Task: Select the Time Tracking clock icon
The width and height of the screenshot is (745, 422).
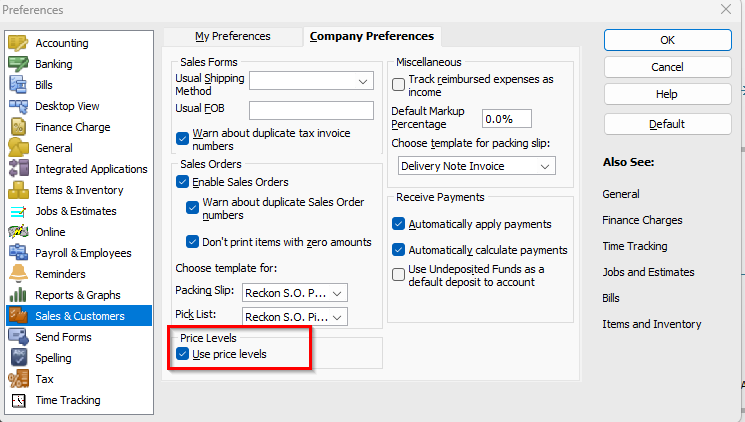Action: click(18, 400)
